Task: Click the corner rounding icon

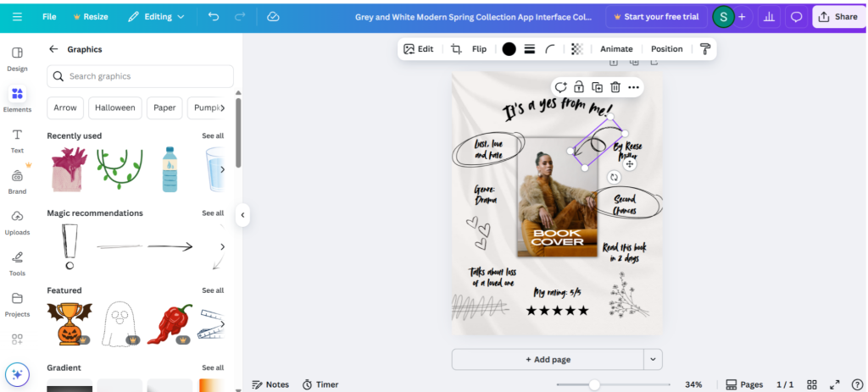Action: click(x=551, y=49)
